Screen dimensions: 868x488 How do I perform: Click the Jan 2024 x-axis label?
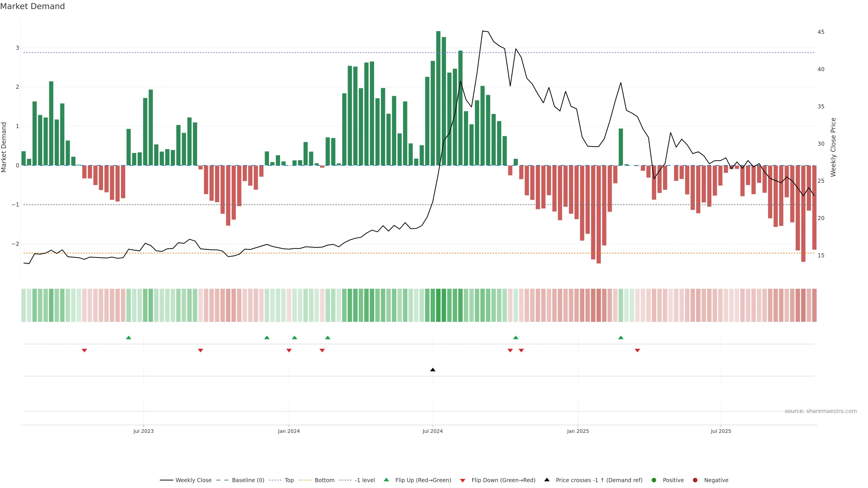[x=288, y=431]
